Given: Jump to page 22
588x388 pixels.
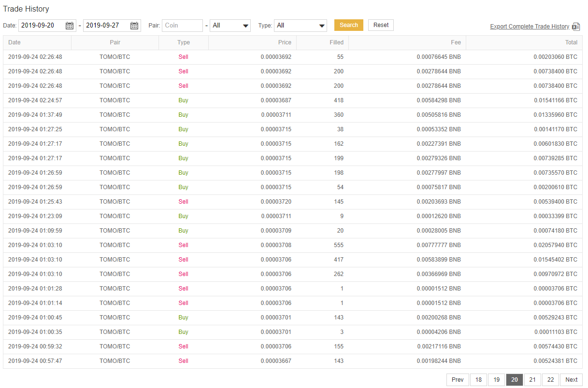Looking at the screenshot, I should pyautogui.click(x=550, y=380).
